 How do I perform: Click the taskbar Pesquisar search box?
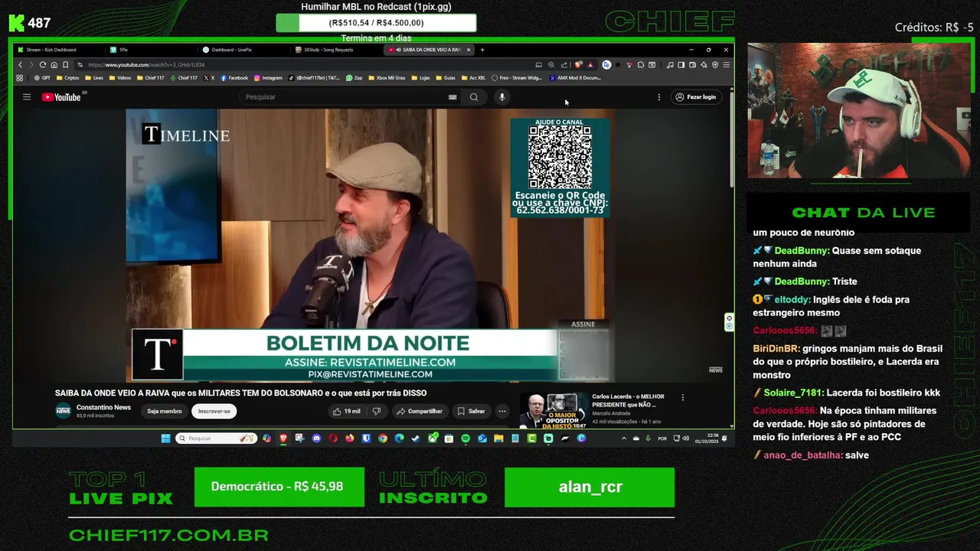pyautogui.click(x=215, y=439)
